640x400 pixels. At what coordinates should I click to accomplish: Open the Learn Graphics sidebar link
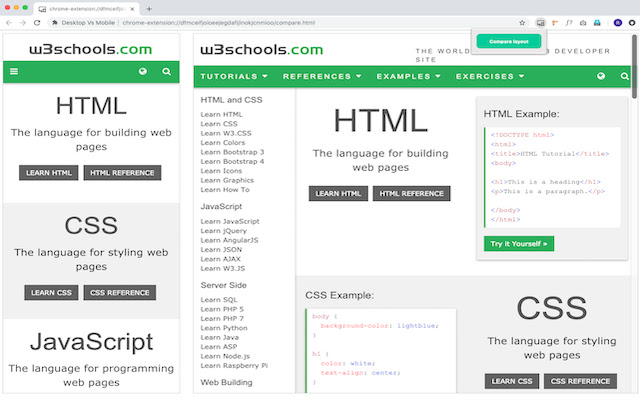point(227,180)
